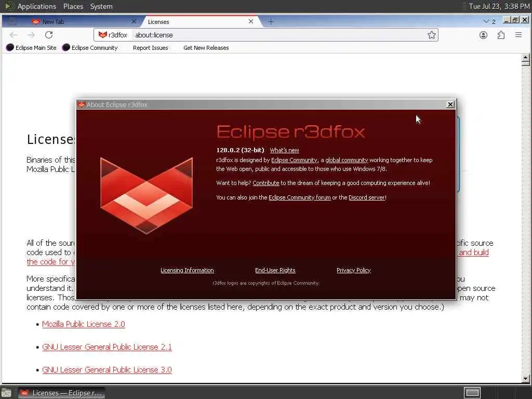Open GNU Lesser General Public License 3.0

coord(107,369)
